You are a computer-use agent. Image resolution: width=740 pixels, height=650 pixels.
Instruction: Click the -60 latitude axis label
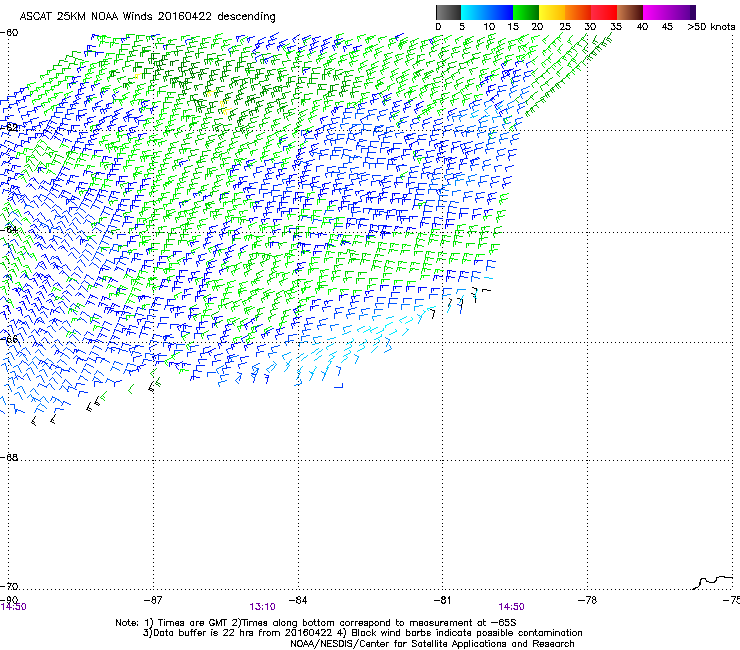(x=9, y=33)
